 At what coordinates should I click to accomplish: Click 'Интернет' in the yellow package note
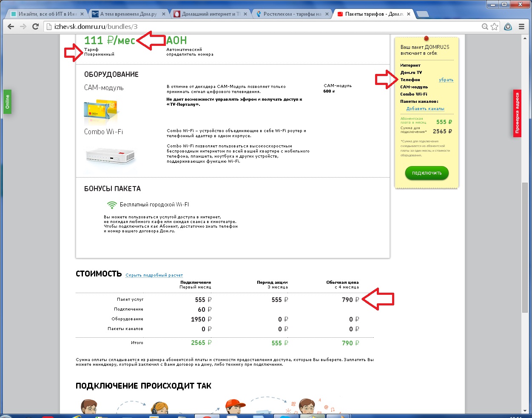(x=410, y=65)
